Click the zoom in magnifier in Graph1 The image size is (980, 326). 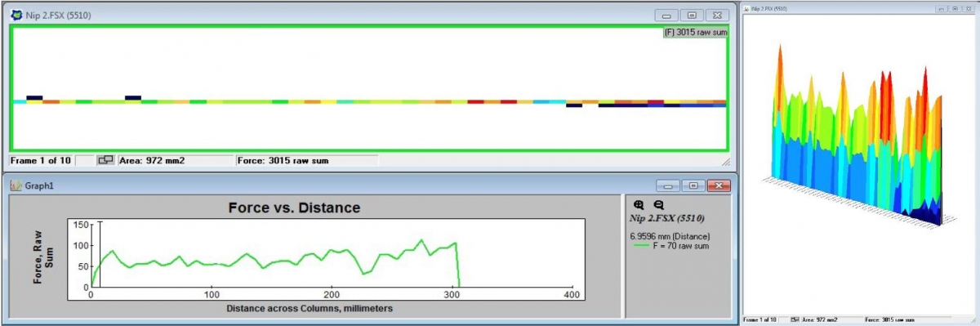point(639,206)
